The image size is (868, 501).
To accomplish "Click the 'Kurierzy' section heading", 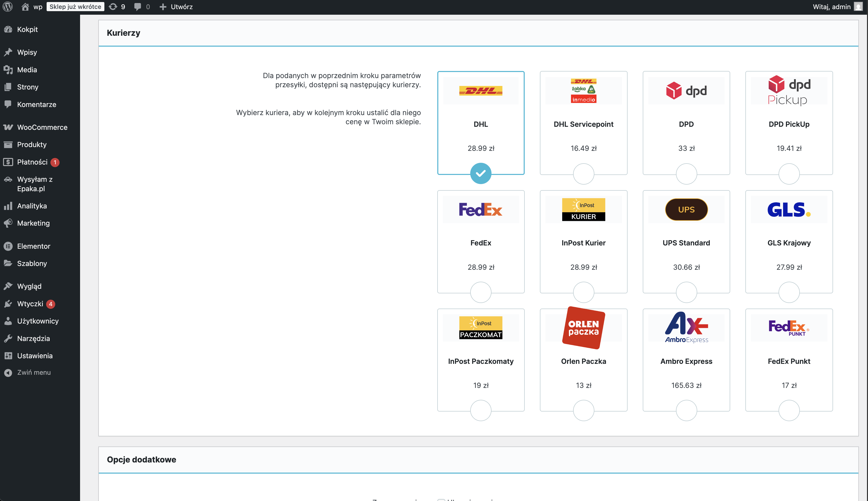I will (x=123, y=33).
